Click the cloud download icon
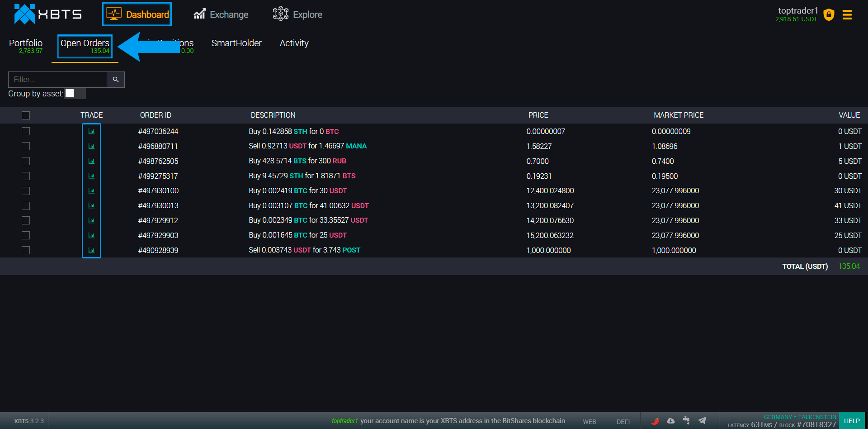 (x=671, y=420)
